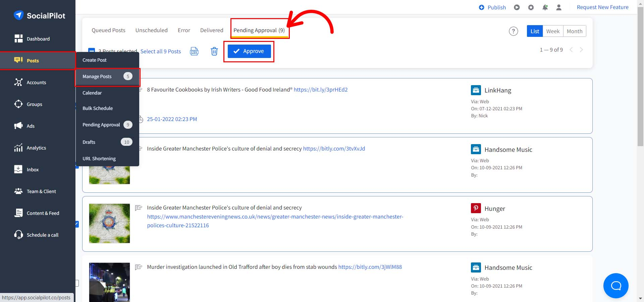Go to the next page arrow

581,50
